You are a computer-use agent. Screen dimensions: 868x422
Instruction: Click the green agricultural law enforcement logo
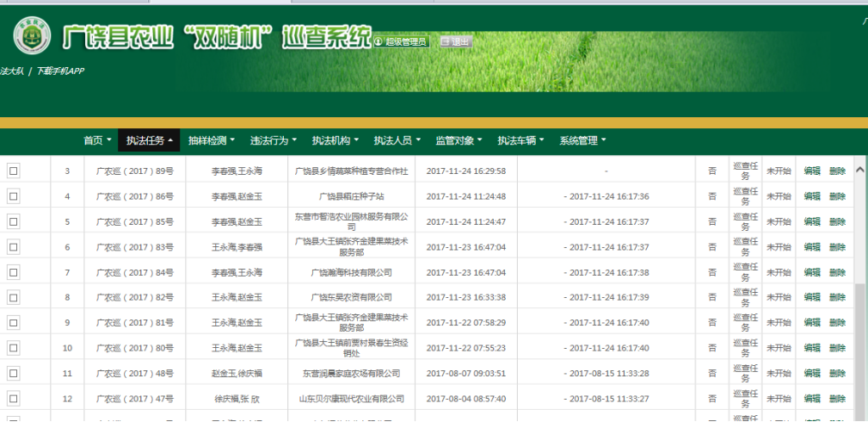point(31,36)
